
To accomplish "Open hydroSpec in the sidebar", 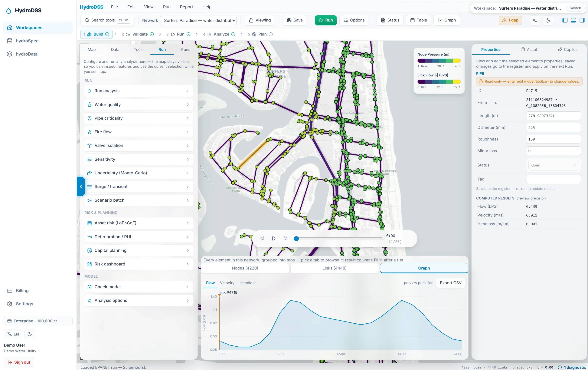I will pyautogui.click(x=38, y=41).
